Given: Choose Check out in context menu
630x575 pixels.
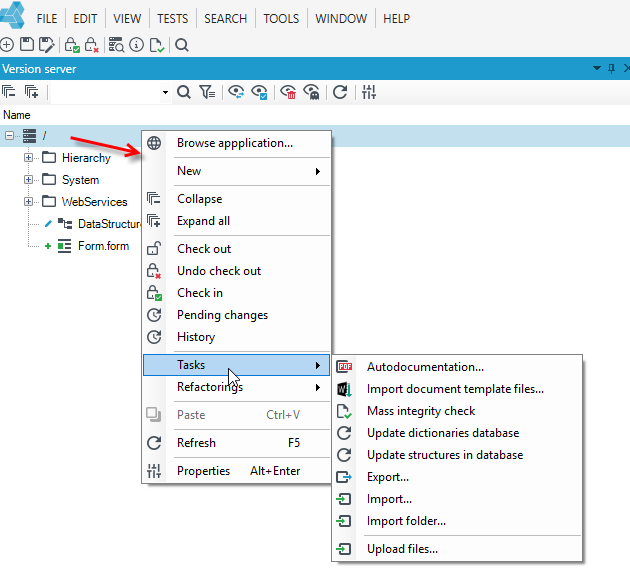Looking at the screenshot, I should pyautogui.click(x=236, y=249).
